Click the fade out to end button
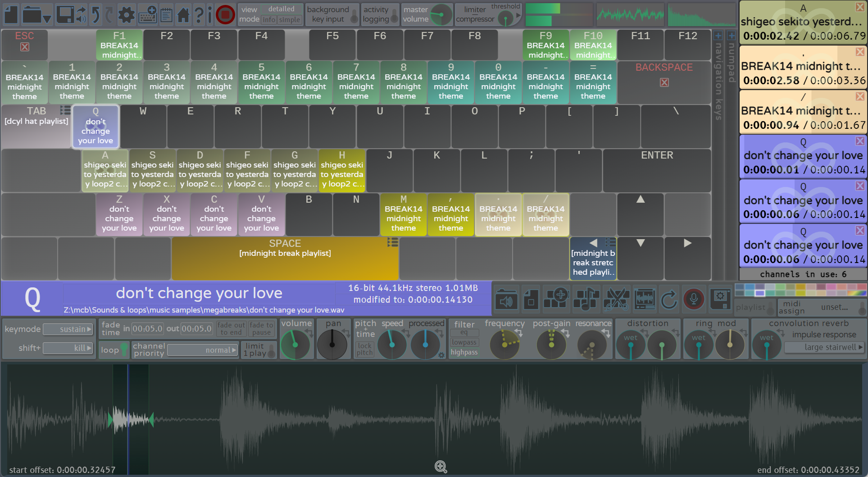Image resolution: width=868 pixels, height=477 pixels. 231,329
